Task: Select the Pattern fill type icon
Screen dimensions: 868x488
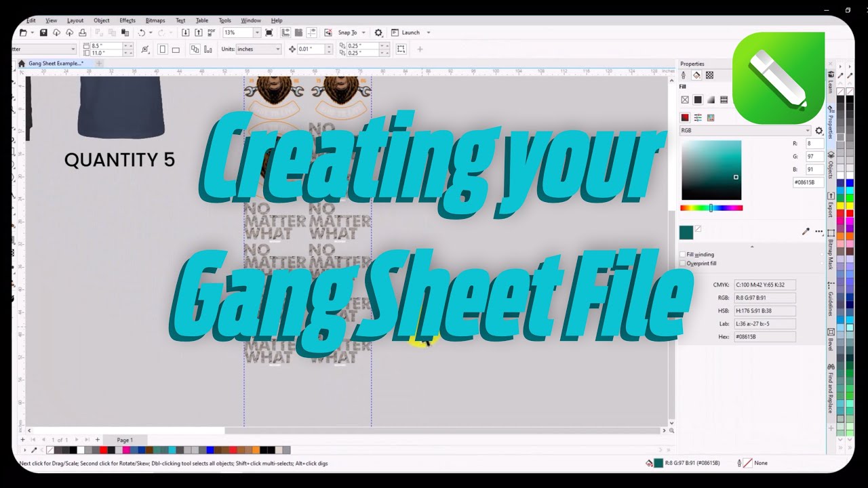Action: point(724,100)
